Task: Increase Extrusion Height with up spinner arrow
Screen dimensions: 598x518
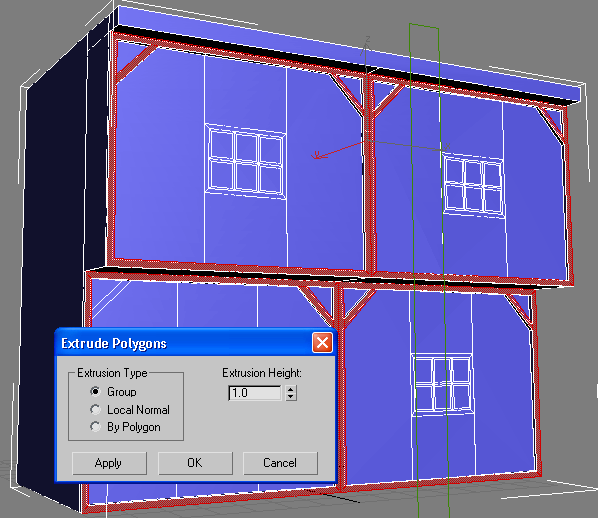Action: pos(291,389)
